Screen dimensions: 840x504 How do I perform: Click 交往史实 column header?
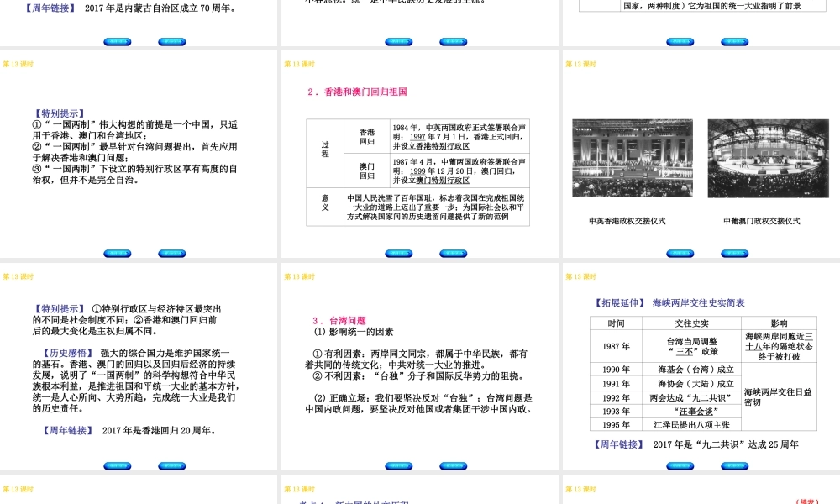click(691, 323)
